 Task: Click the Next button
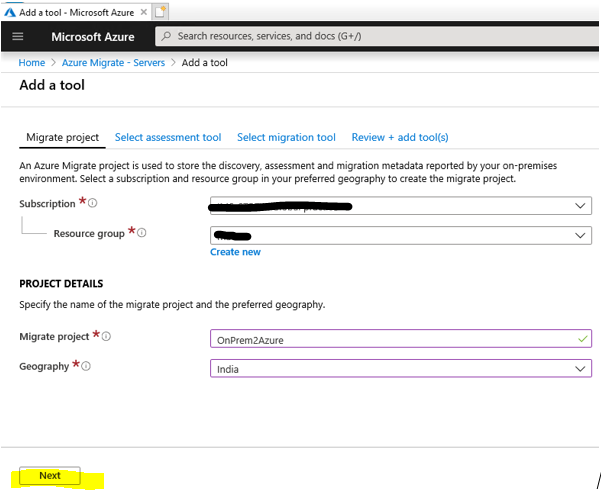(x=50, y=476)
